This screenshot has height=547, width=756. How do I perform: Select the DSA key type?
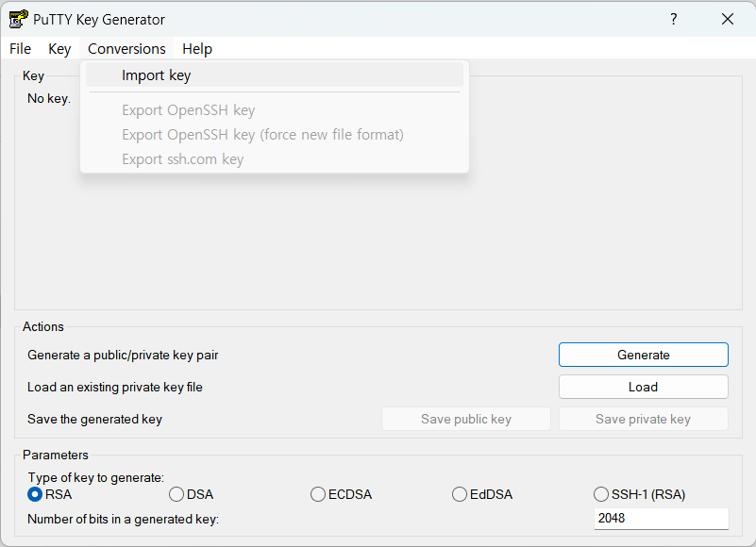(192, 494)
